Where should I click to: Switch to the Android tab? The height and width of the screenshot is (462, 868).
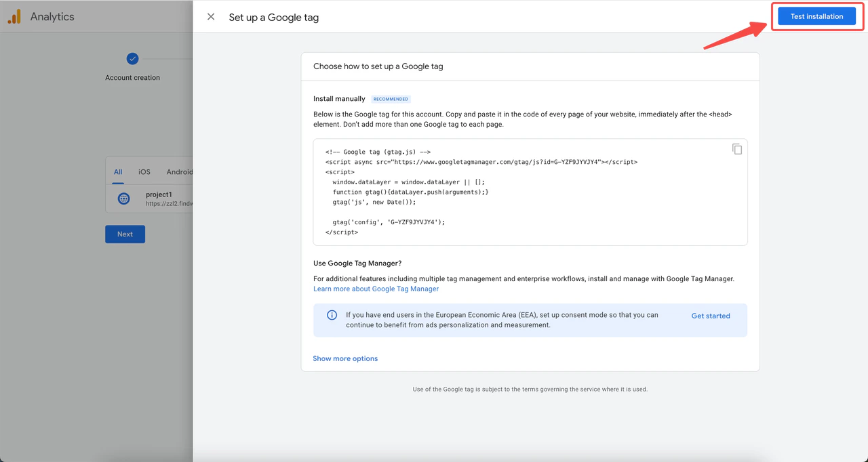coord(179,172)
